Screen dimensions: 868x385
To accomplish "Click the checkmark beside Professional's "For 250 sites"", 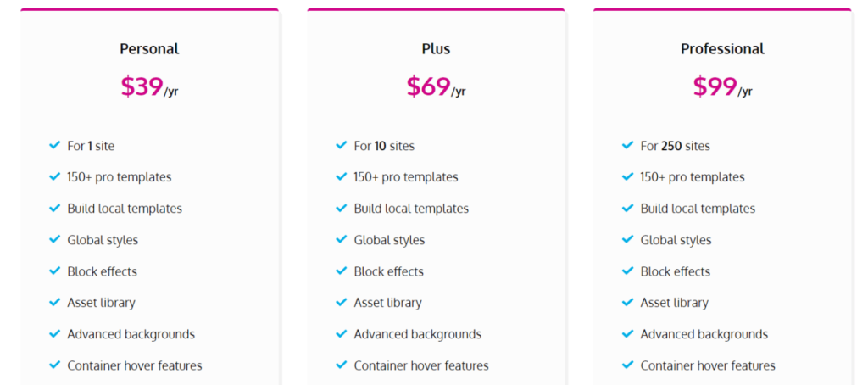I will 628,146.
